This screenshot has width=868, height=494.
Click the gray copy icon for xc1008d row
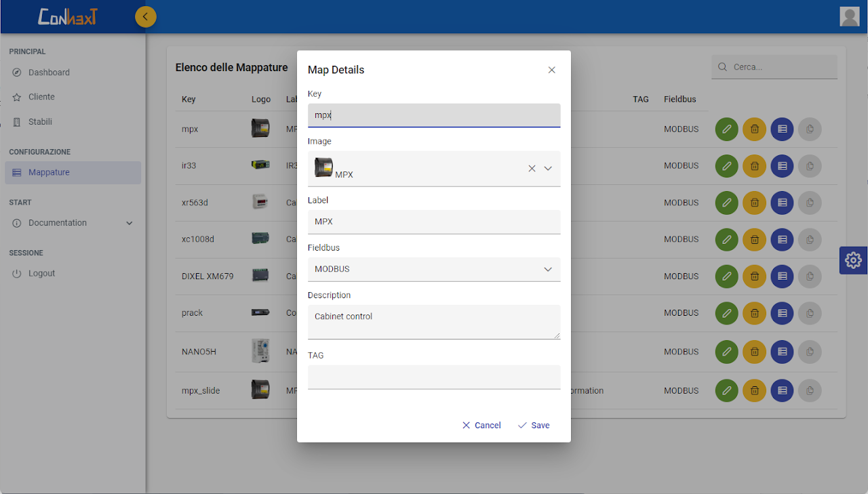[x=810, y=239]
